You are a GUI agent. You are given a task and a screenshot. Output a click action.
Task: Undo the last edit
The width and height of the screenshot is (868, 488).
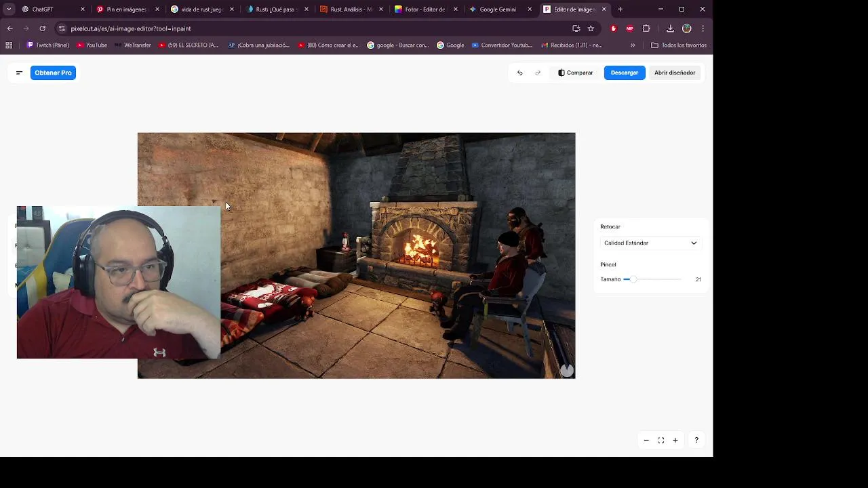click(x=520, y=73)
